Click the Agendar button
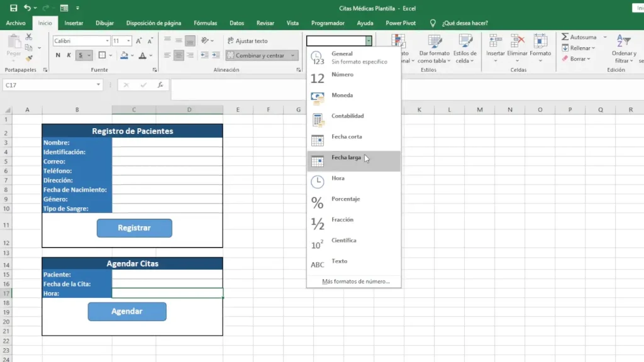644x362 pixels. (x=127, y=312)
